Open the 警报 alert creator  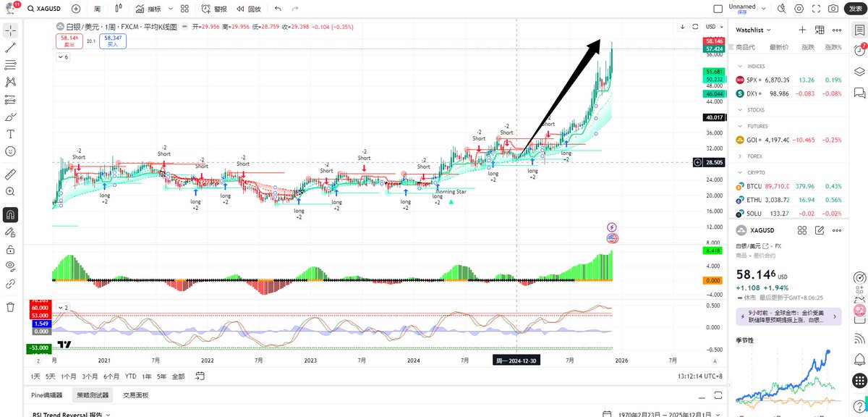pyautogui.click(x=214, y=9)
